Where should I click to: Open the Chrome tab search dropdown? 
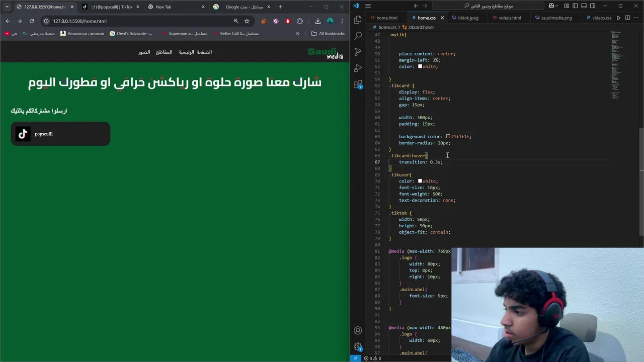(7, 7)
